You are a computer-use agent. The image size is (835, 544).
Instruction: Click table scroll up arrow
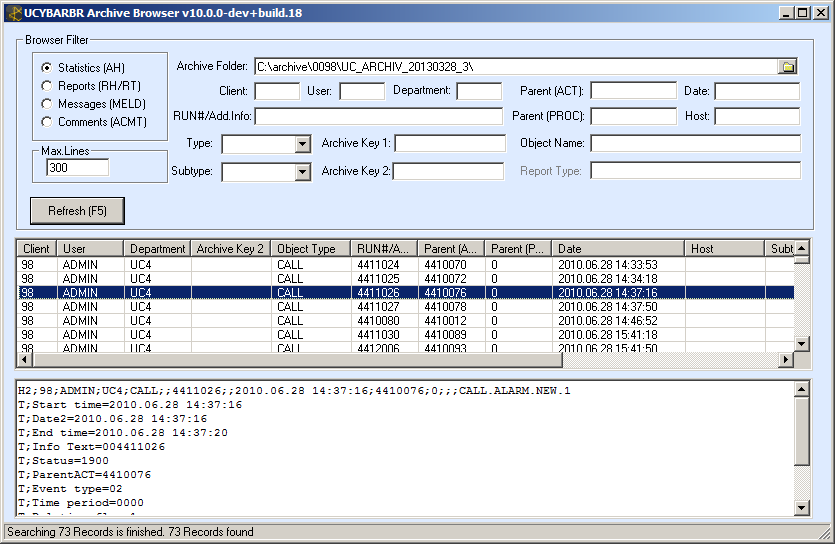point(802,248)
